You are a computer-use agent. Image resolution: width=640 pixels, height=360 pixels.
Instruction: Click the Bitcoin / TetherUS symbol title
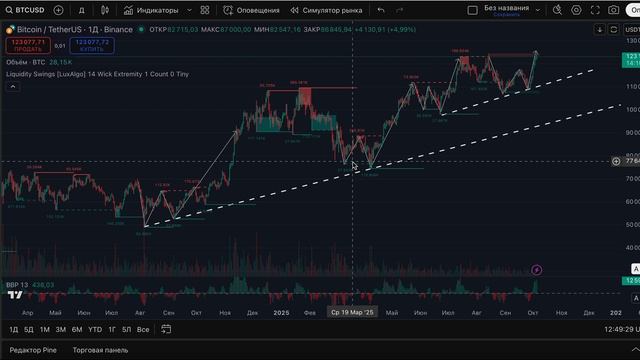(x=75, y=29)
